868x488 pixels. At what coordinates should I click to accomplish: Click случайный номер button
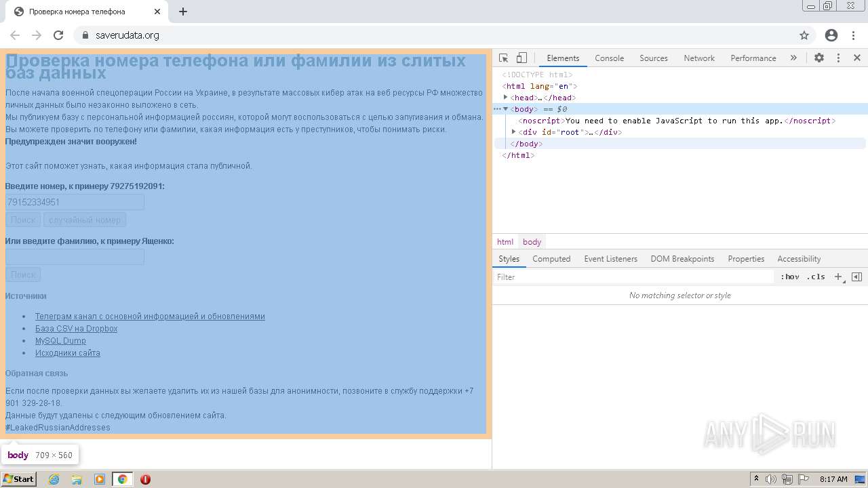coord(85,220)
